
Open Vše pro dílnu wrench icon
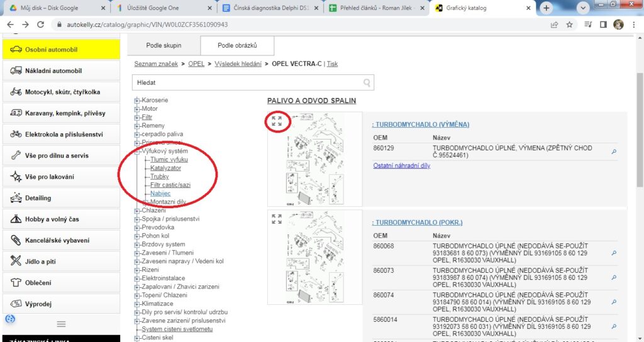click(x=16, y=156)
